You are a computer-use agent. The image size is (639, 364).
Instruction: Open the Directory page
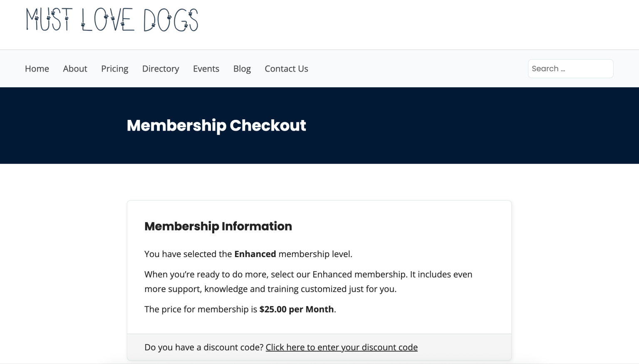pos(161,68)
